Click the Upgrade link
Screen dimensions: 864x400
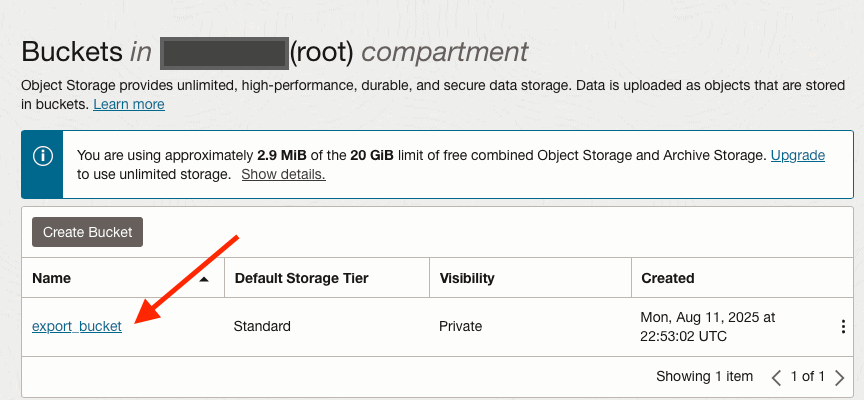click(797, 155)
